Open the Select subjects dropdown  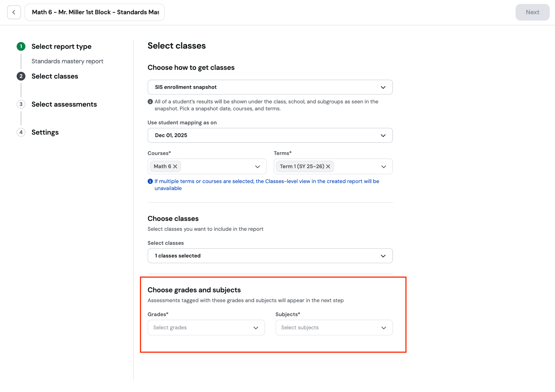[334, 328]
